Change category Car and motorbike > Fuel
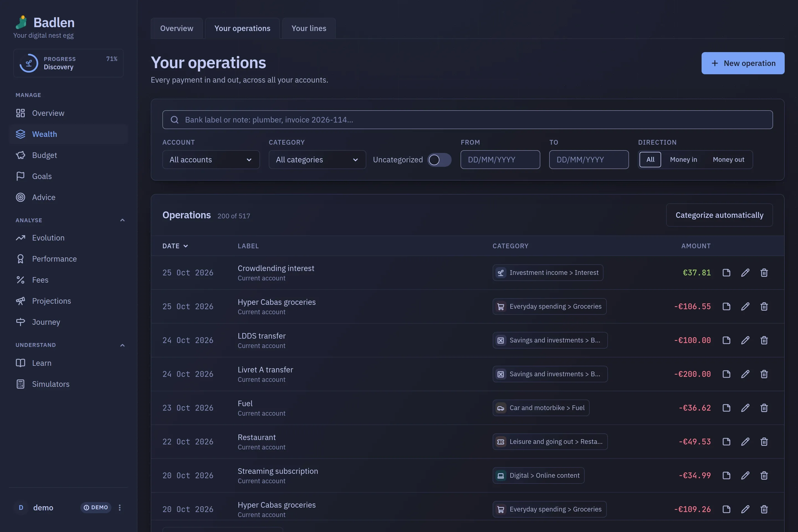The width and height of the screenshot is (798, 532). [541, 408]
